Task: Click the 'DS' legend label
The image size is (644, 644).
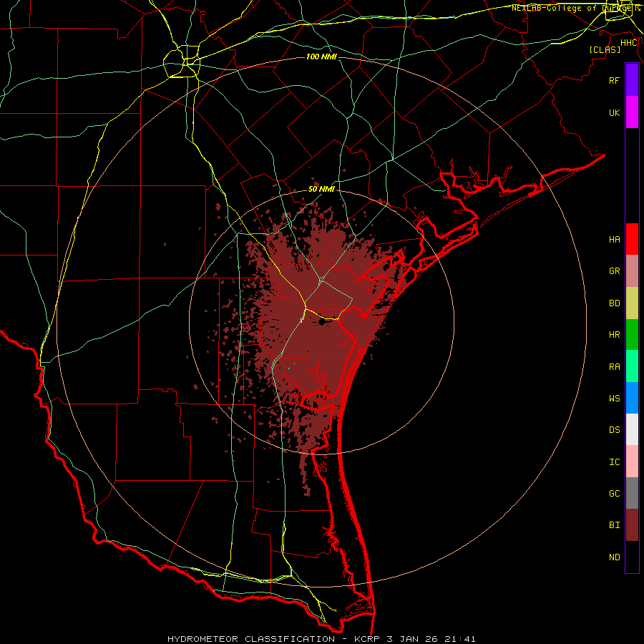Action: 614,430
